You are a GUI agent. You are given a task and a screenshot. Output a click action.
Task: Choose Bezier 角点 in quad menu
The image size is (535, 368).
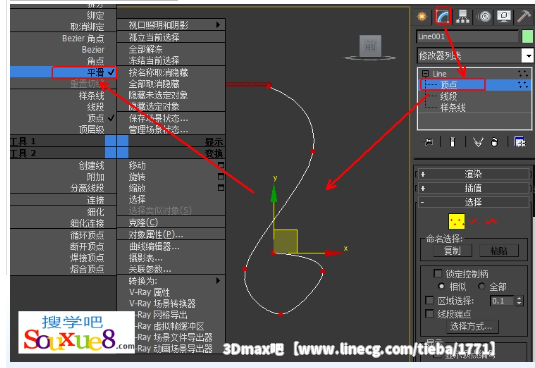tap(83, 39)
